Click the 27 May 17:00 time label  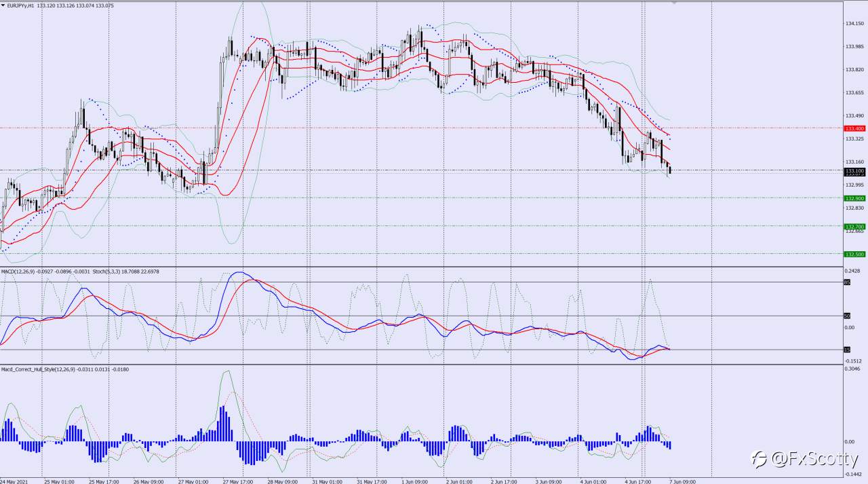[238, 481]
